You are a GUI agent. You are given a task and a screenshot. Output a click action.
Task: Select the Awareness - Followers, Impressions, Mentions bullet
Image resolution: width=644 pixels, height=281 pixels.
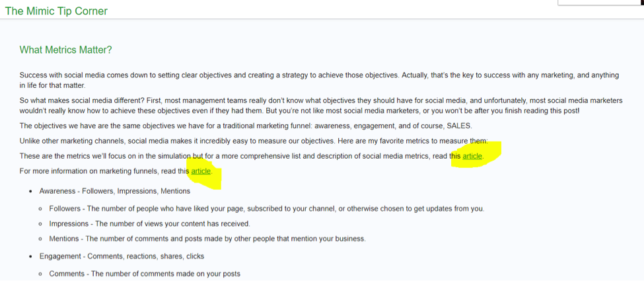[x=114, y=191]
